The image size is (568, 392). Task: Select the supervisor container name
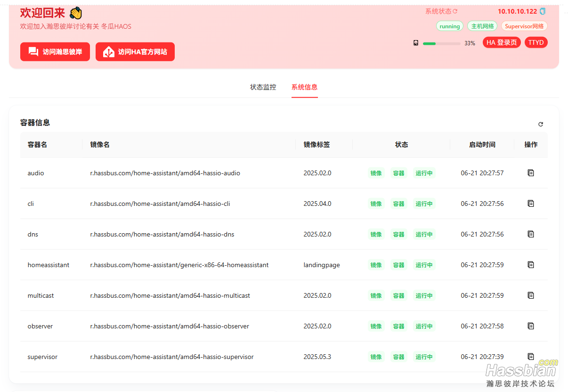pyautogui.click(x=43, y=357)
